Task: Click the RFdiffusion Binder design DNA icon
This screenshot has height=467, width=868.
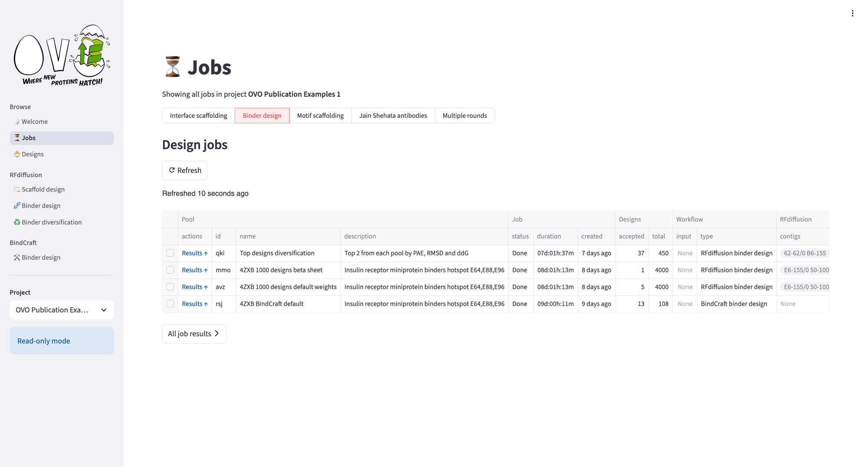Action: [17, 206]
